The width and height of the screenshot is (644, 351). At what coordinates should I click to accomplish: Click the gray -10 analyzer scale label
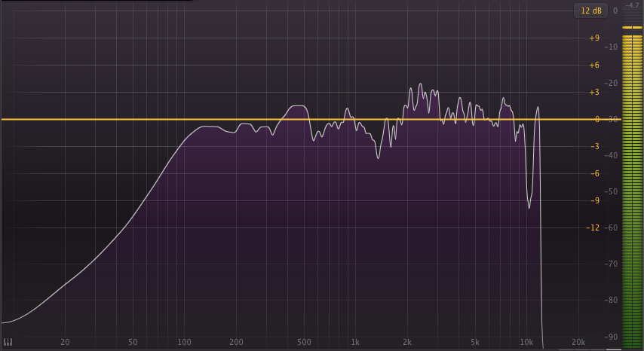[x=611, y=47]
